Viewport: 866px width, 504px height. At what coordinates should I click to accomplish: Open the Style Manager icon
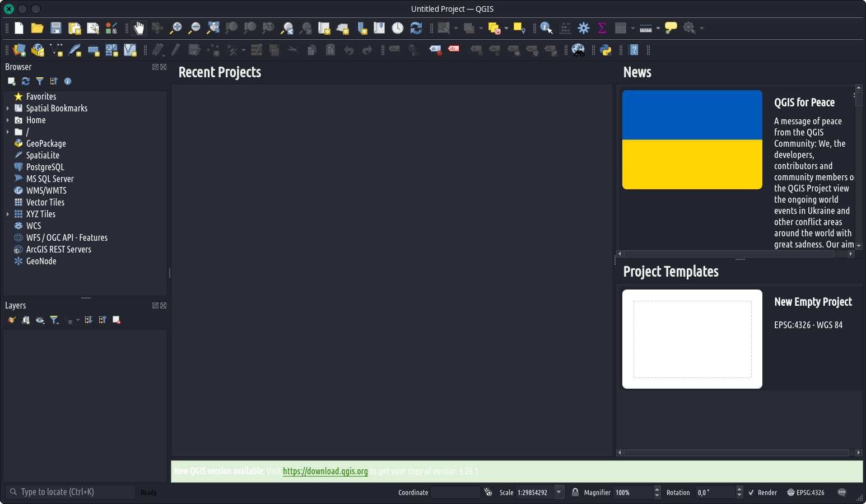pos(111,28)
